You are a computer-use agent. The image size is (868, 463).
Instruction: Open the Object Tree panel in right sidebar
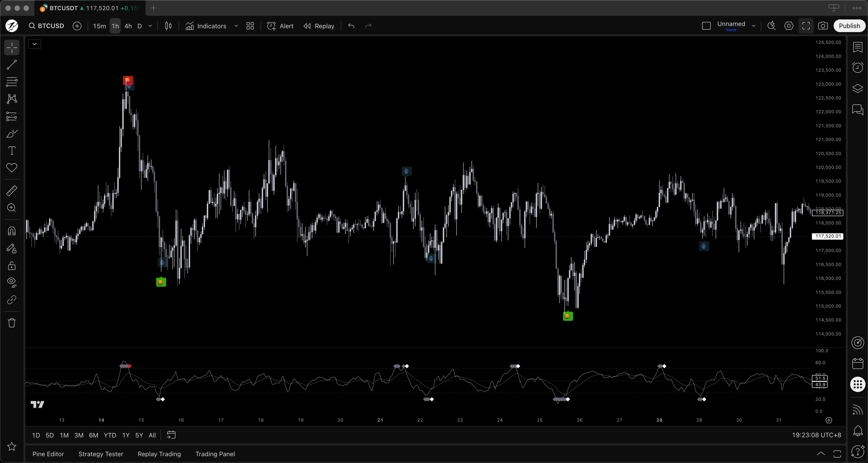(858, 89)
